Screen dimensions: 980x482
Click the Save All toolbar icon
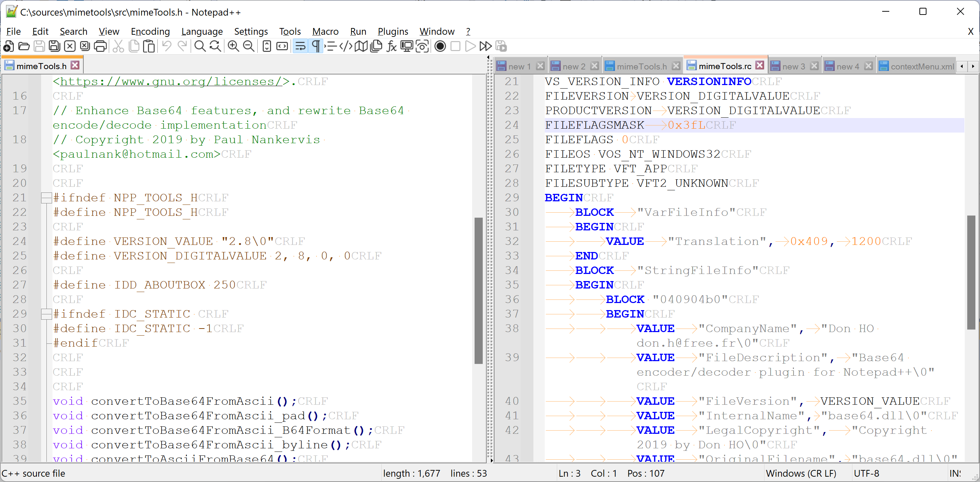coord(54,46)
